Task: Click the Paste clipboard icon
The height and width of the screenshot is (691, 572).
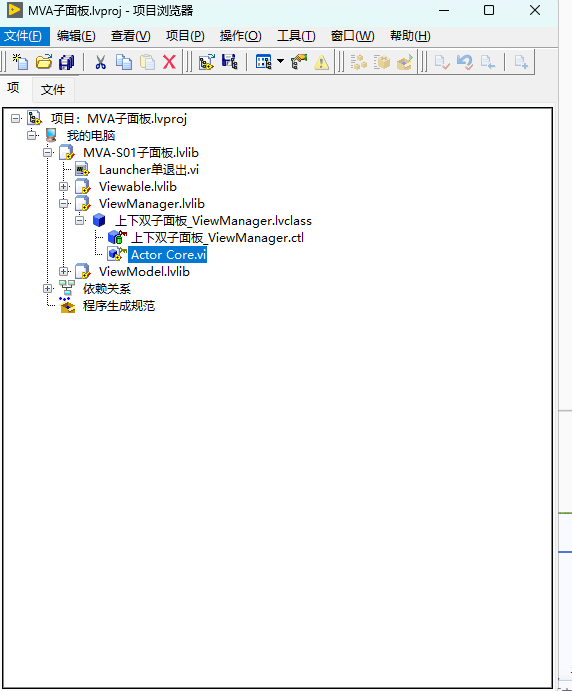Action: point(147,62)
